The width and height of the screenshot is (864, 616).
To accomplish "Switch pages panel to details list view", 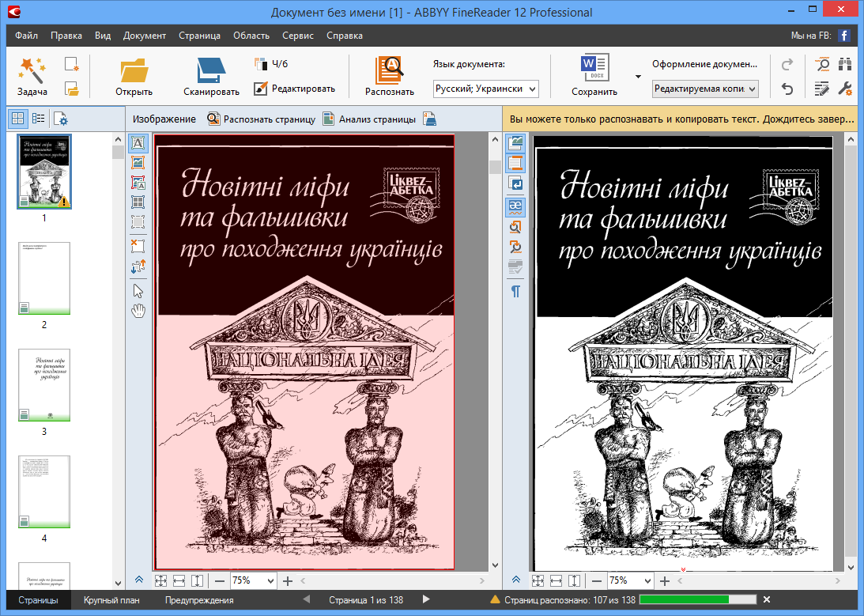I will click(x=38, y=118).
